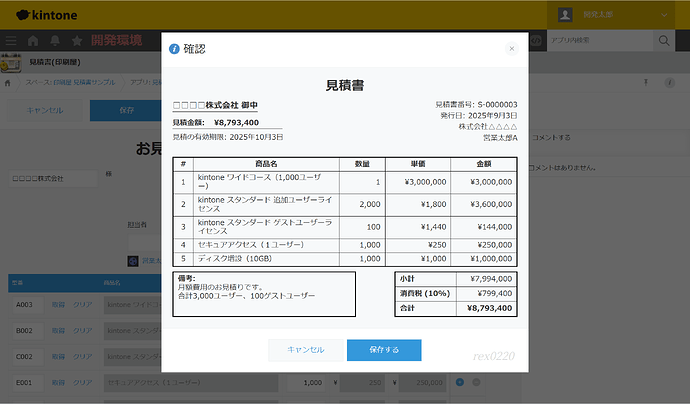
Task: Open the hamburger menu icon
Action: pyautogui.click(x=11, y=41)
